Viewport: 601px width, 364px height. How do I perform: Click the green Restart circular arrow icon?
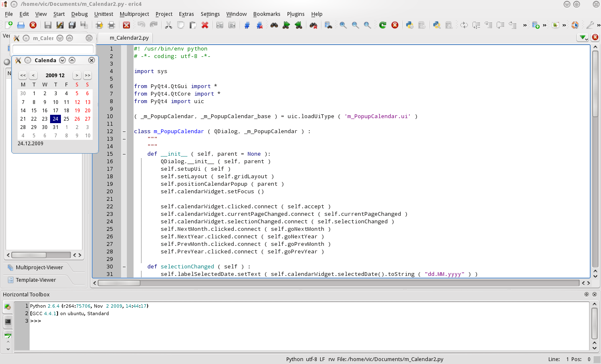click(x=383, y=25)
